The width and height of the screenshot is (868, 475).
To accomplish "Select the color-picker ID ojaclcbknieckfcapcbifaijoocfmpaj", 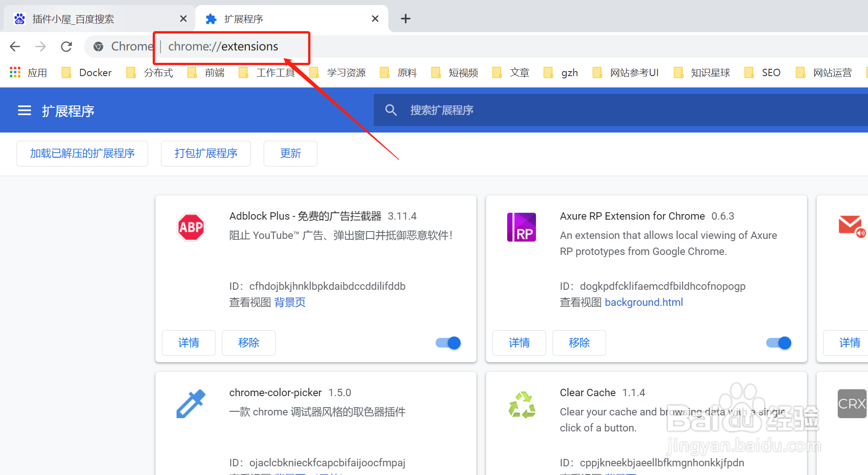I will click(x=327, y=463).
